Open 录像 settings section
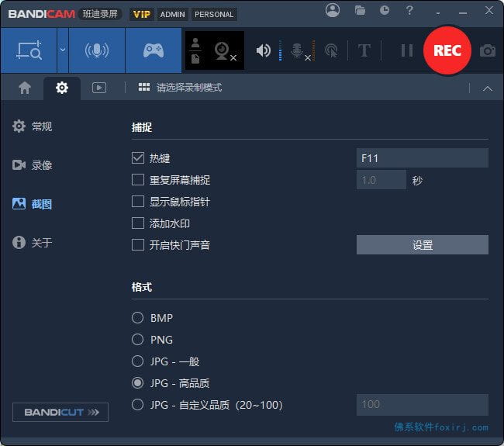The width and height of the screenshot is (504, 446). coord(32,165)
